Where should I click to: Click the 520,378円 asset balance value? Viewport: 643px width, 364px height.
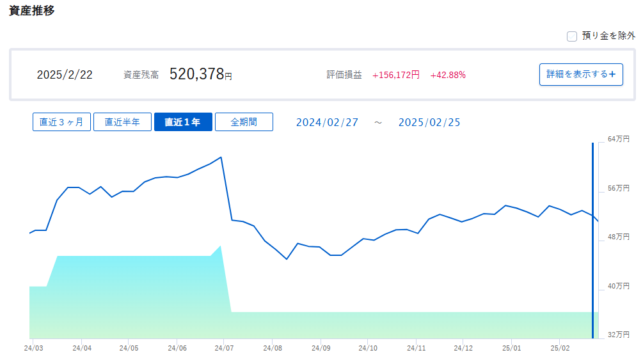tap(200, 74)
